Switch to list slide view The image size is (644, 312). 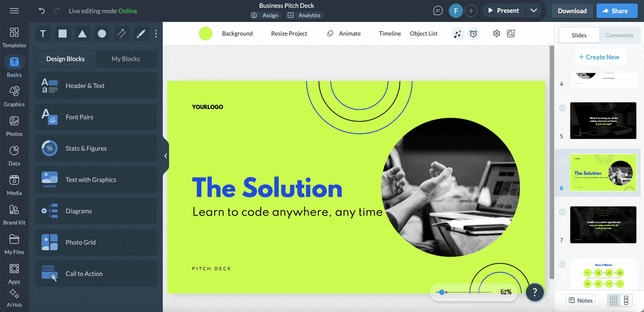(x=626, y=300)
